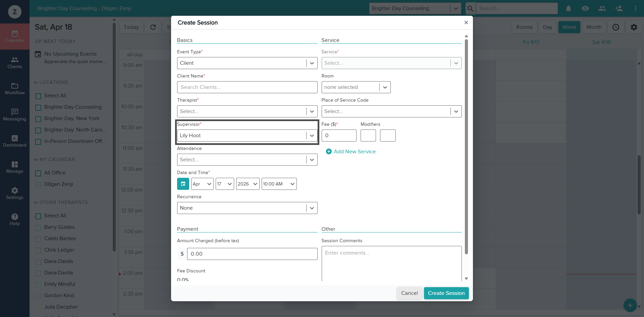Open Settings in the sidebar

click(15, 194)
